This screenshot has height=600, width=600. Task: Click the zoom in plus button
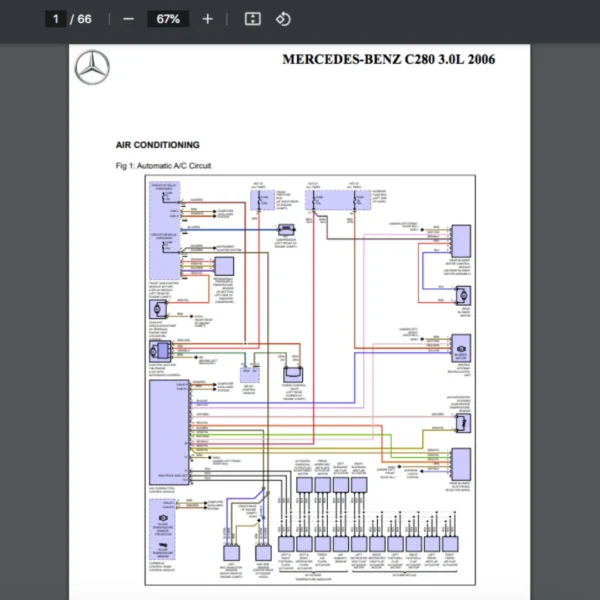click(207, 19)
